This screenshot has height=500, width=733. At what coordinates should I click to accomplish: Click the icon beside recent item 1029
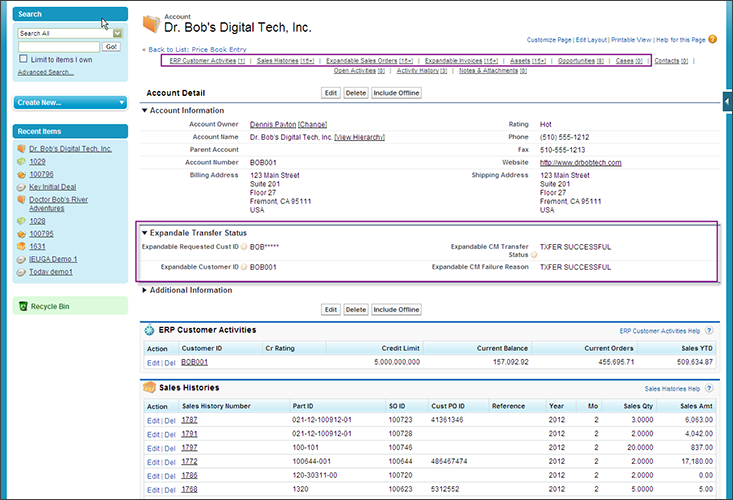tap(21, 162)
